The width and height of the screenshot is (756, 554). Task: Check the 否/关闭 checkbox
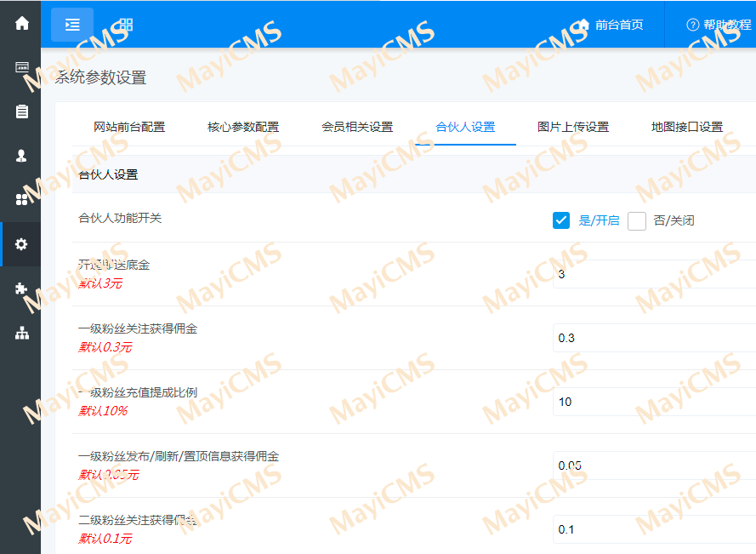[x=637, y=221]
